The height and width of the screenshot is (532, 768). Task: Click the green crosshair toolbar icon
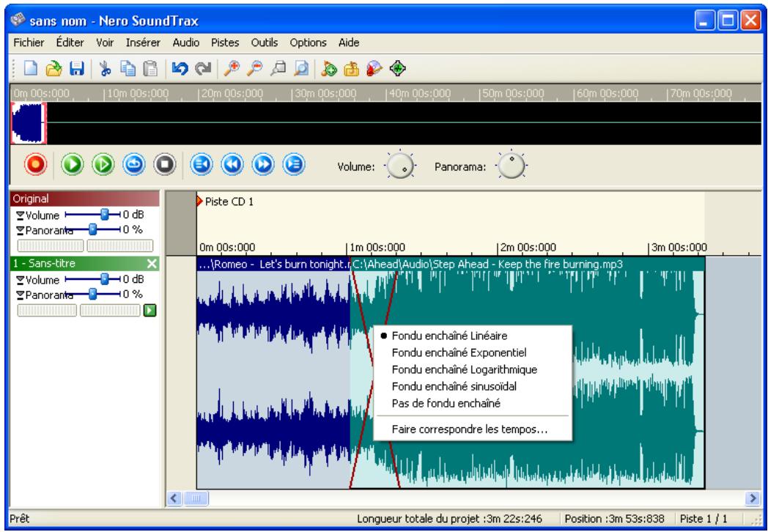tap(398, 69)
